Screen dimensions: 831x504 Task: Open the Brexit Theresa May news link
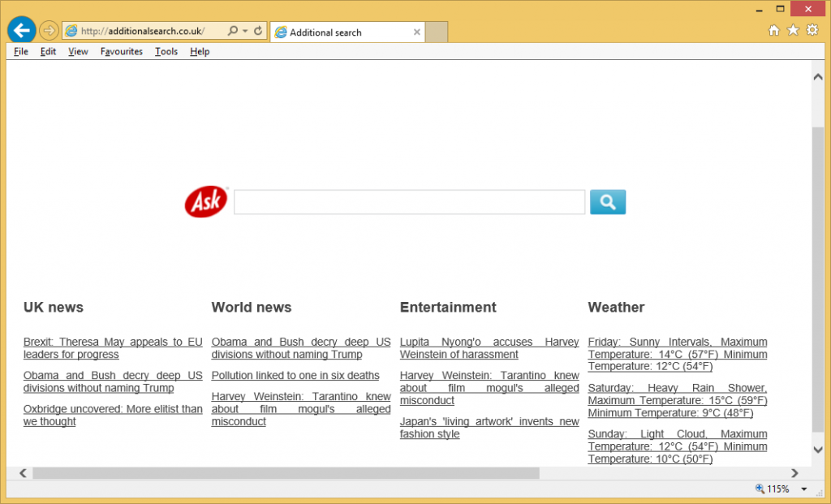113,348
